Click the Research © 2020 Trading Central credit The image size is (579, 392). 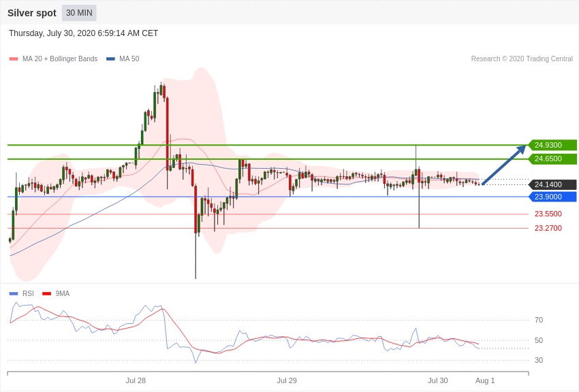pyautogui.click(x=522, y=59)
